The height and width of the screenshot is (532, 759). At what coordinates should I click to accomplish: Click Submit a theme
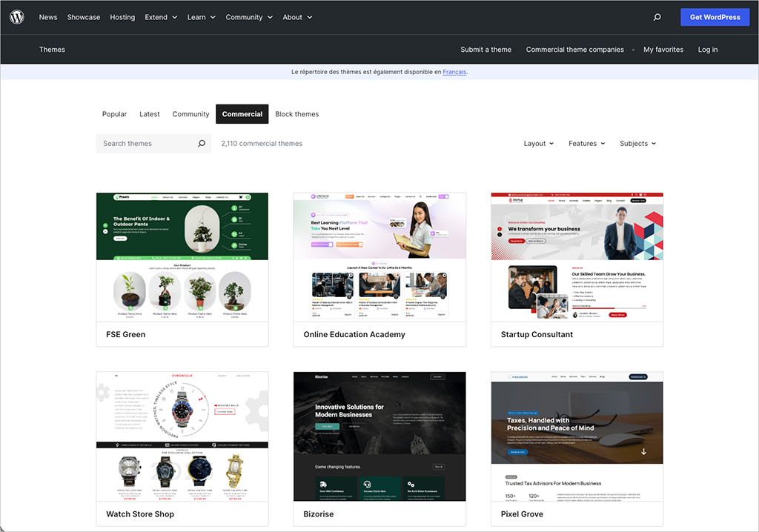coord(485,49)
